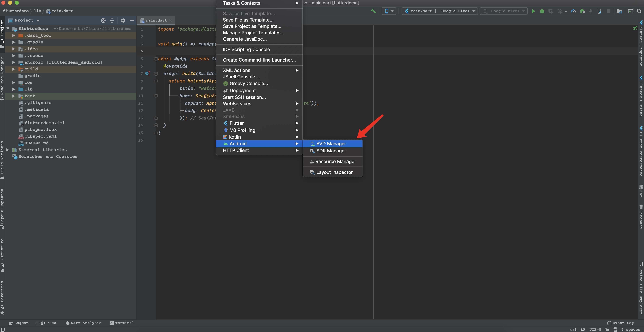Click Project Structure folder icon in toolbar
This screenshot has height=332, width=644.
pyautogui.click(x=619, y=11)
